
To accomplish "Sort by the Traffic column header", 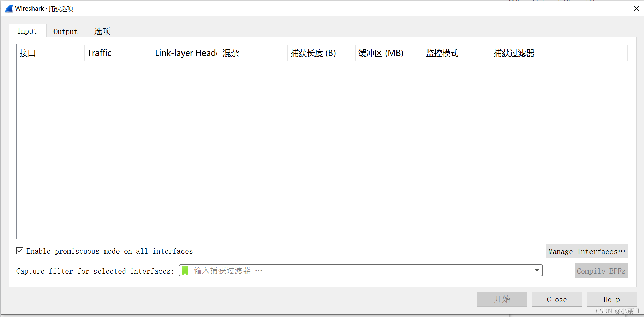I will (x=118, y=53).
